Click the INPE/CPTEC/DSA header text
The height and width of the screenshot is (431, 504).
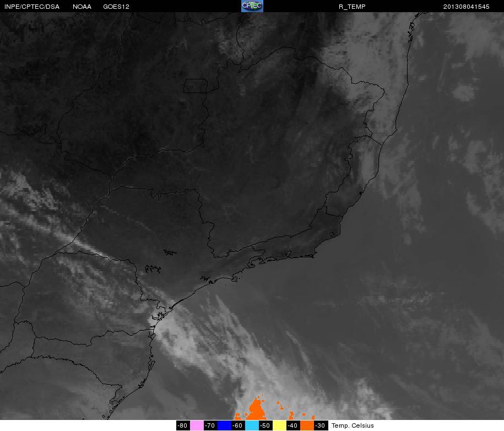pyautogui.click(x=32, y=7)
